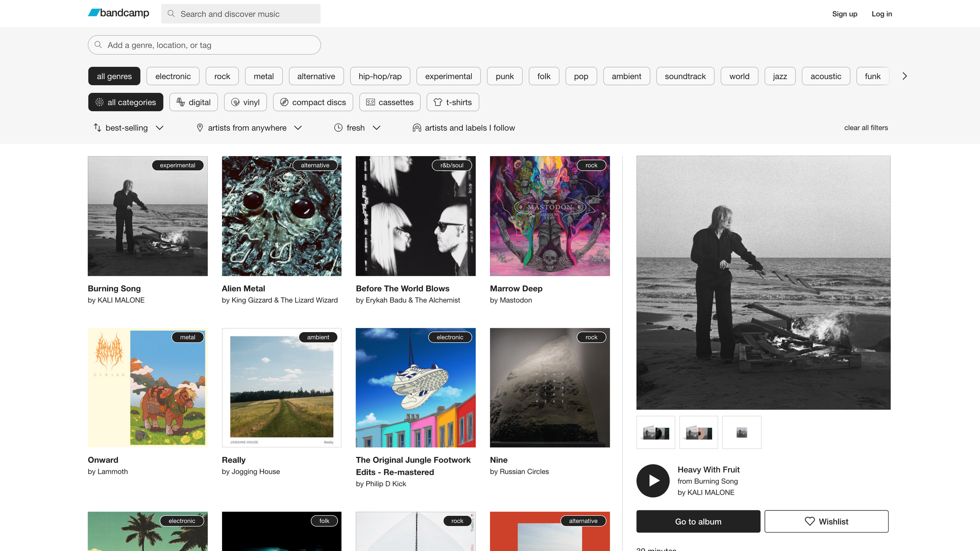This screenshot has height=551, width=980.
Task: Toggle the jazz genre filter
Action: click(780, 76)
